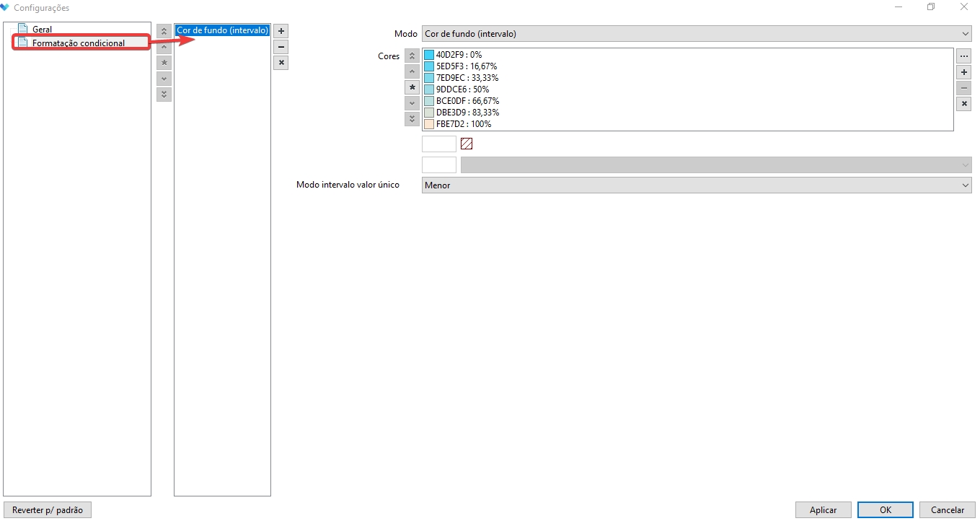Viewport: 980px width, 521px height.
Task: Add a color with the Cores plus button
Action: point(963,72)
